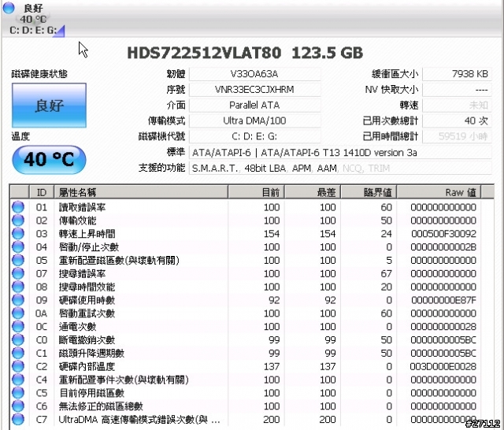Select raw value 00000000E87F
Image resolution: width=504 pixels, height=430 pixels.
[443, 300]
